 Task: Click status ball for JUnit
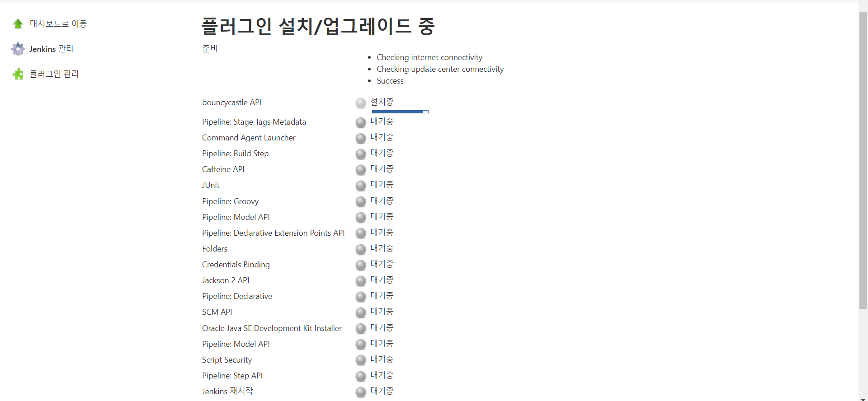click(361, 186)
